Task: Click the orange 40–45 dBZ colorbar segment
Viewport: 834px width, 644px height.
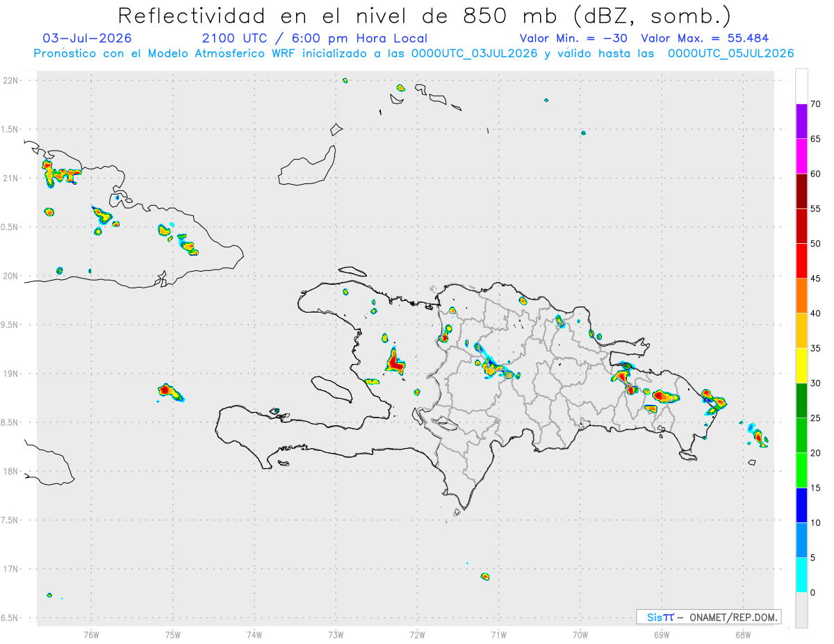Action: tap(801, 296)
